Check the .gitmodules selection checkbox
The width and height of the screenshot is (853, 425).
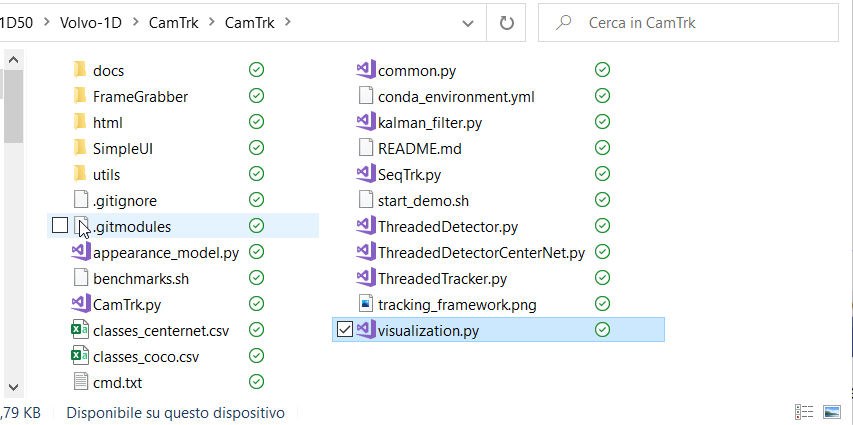point(60,226)
